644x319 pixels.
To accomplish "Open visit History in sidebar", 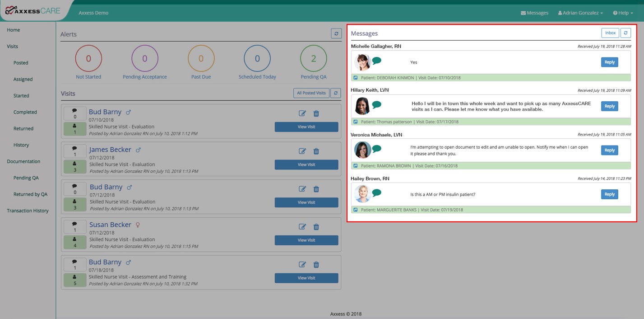I will click(x=21, y=145).
